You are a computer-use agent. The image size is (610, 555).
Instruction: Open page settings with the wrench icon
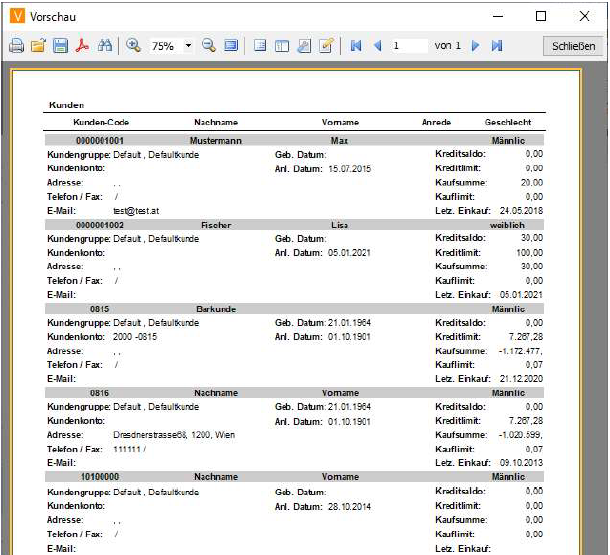click(304, 46)
